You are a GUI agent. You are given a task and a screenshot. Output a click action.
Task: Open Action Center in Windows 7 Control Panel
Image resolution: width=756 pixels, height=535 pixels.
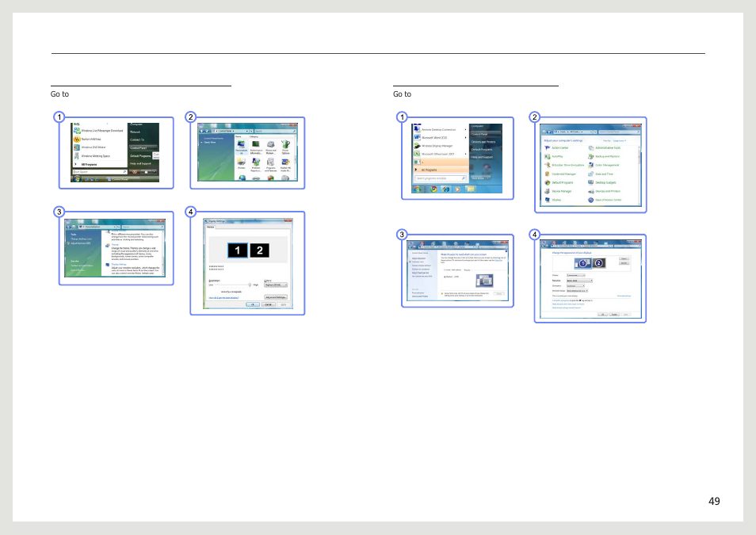(556, 147)
